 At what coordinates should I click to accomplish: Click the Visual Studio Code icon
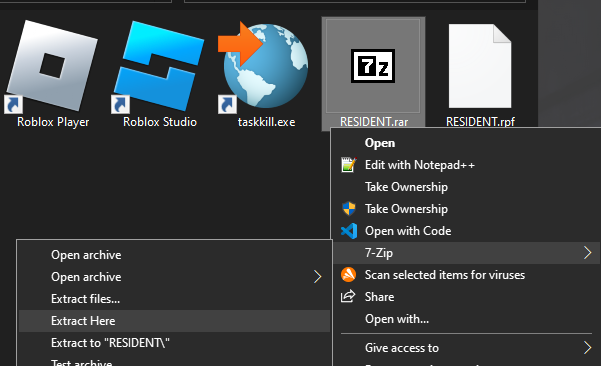(349, 231)
